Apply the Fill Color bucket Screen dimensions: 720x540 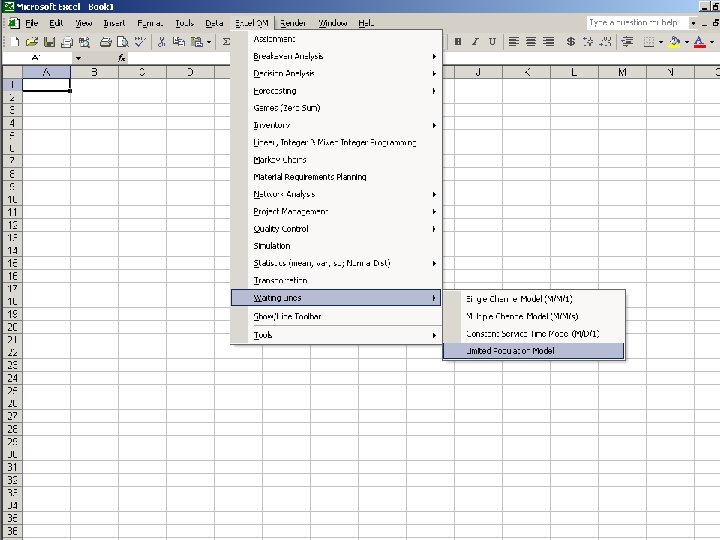point(674,42)
